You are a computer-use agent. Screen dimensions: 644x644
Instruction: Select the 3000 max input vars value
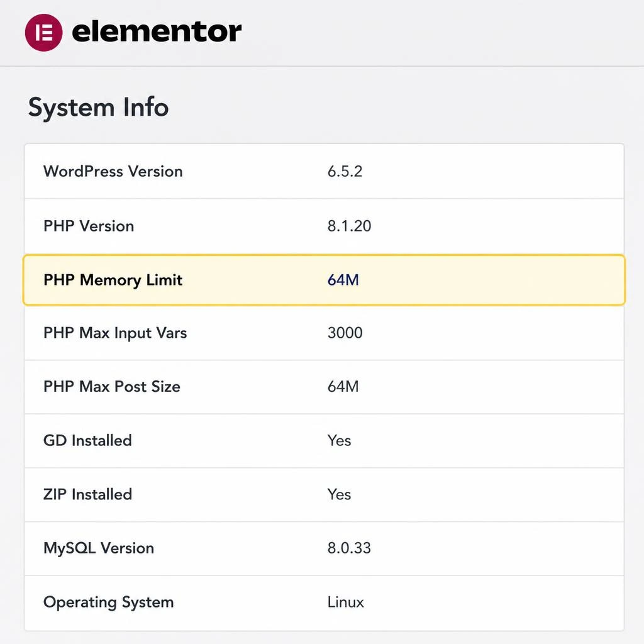[x=345, y=333]
